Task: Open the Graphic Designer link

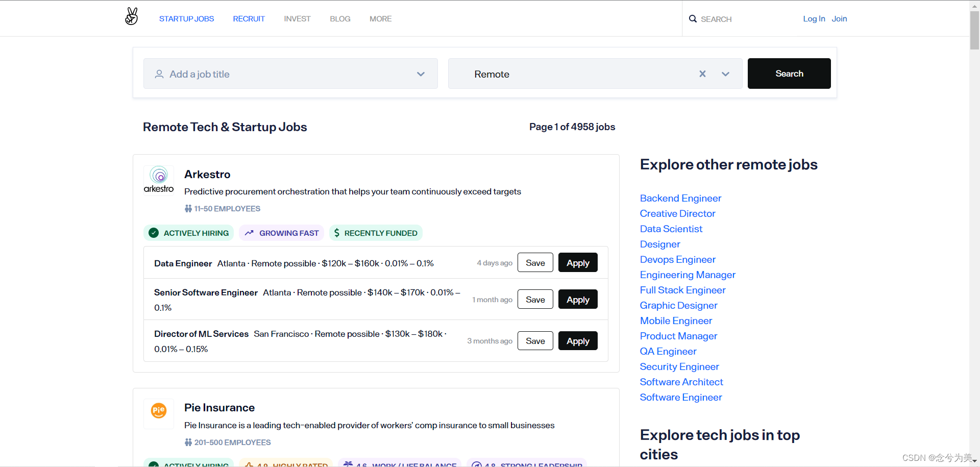Action: pos(678,305)
